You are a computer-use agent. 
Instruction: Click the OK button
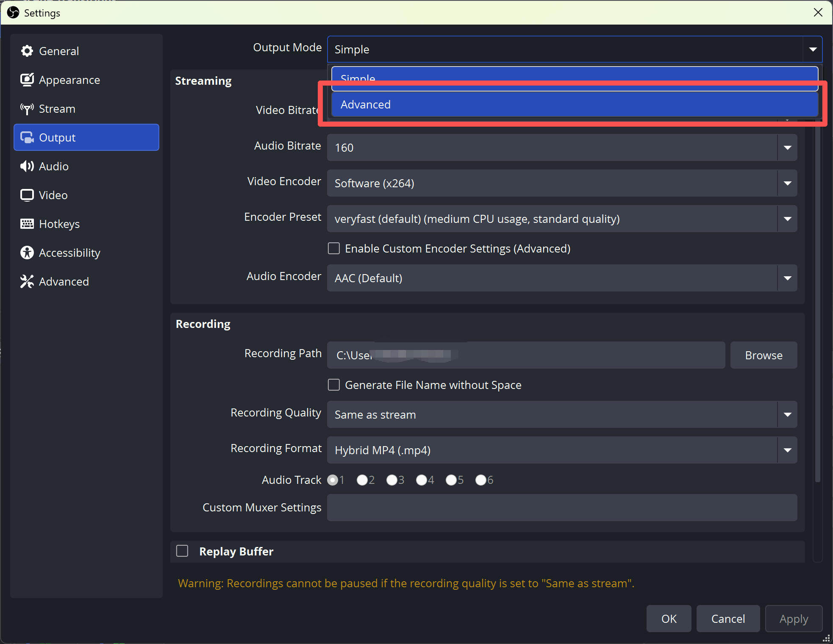point(669,619)
